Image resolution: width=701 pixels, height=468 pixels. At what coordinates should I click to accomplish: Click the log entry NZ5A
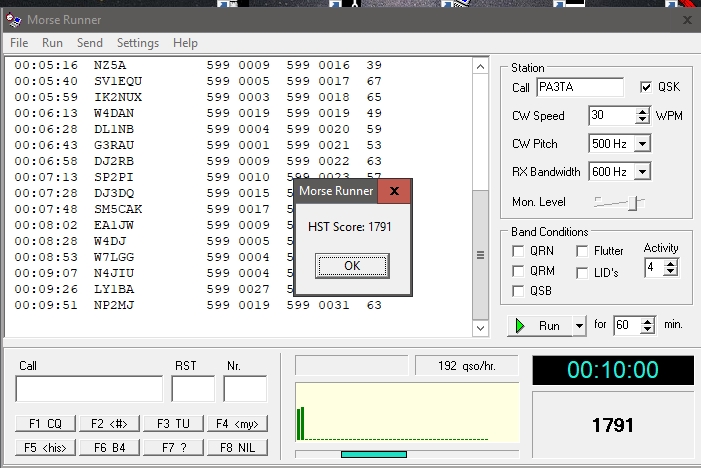click(198, 65)
